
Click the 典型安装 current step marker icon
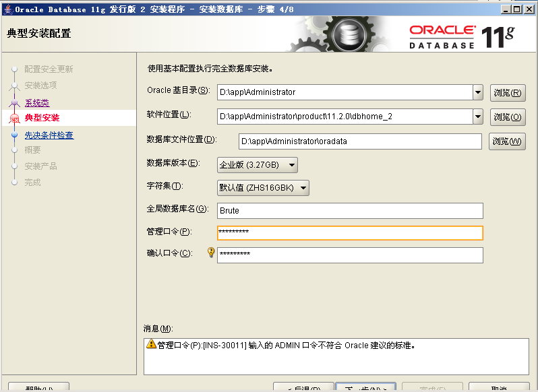coord(14,119)
